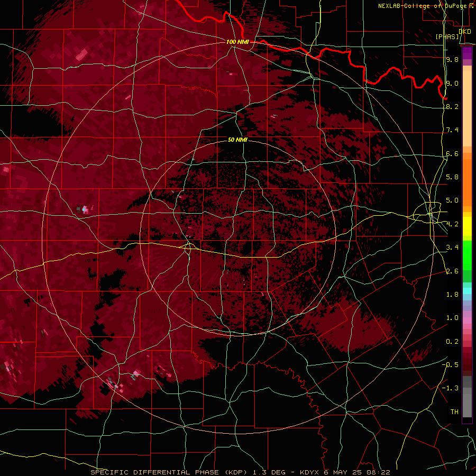The image size is (476, 476).
Task: Click the purple segment atop the color bar
Action: [467, 53]
